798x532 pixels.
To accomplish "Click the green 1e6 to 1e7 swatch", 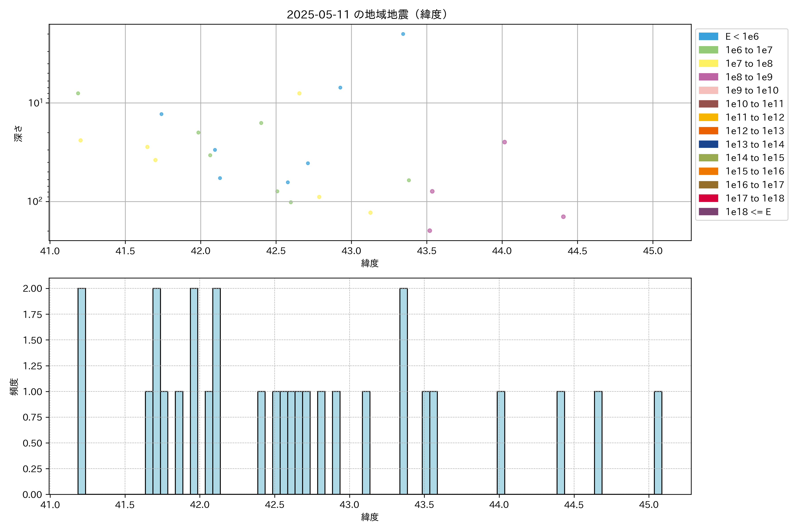I will point(708,50).
